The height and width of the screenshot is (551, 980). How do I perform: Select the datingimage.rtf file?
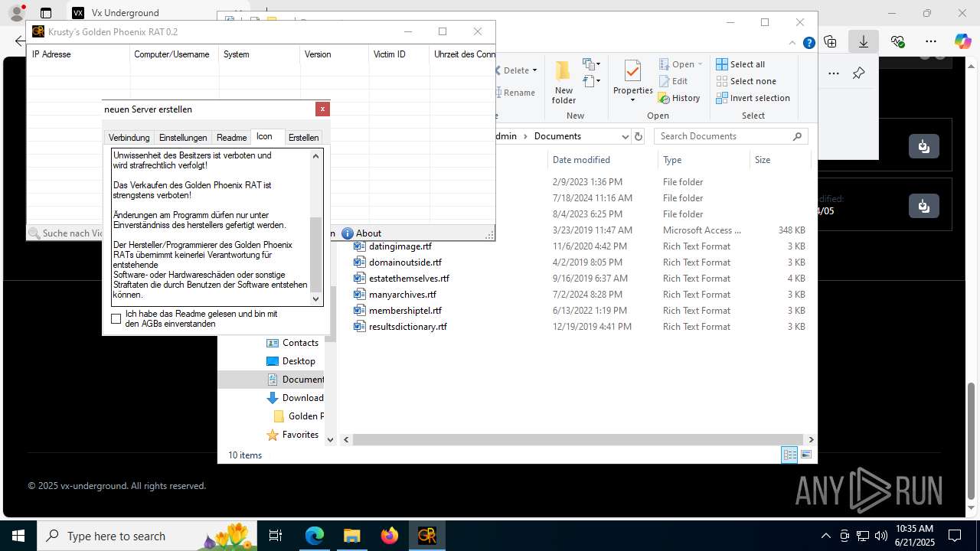click(400, 246)
